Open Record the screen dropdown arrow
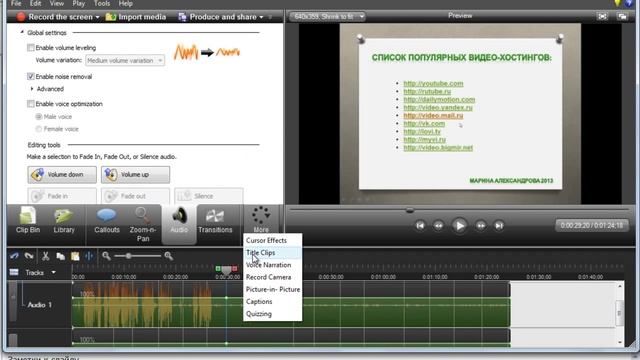The width and height of the screenshot is (640, 360). (x=98, y=17)
